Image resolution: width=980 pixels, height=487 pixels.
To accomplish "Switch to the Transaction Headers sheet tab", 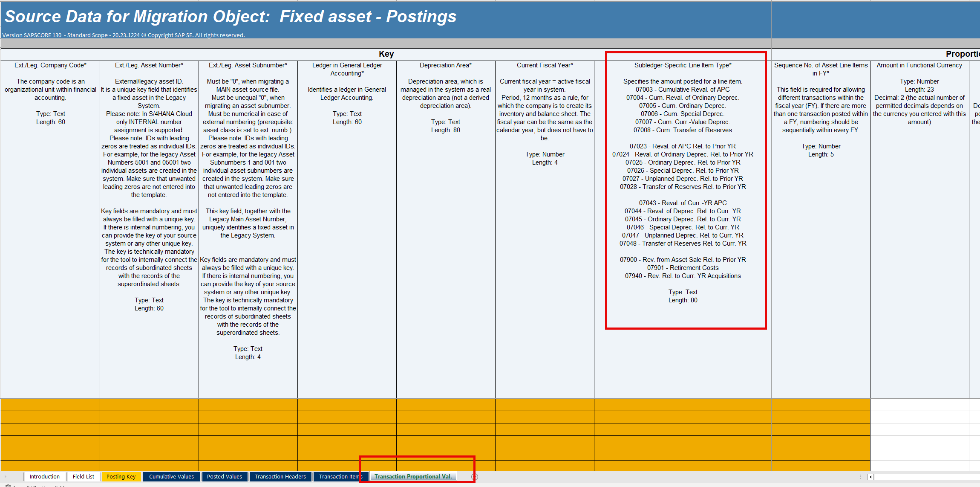I will click(280, 476).
